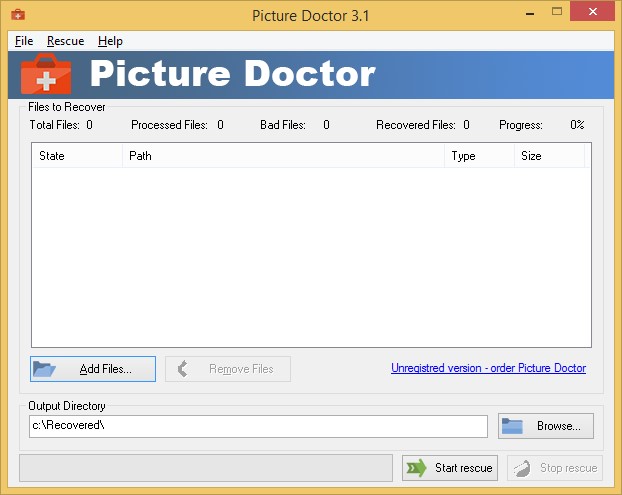Click Start rescue button
This screenshot has width=622, height=495.
450,468
